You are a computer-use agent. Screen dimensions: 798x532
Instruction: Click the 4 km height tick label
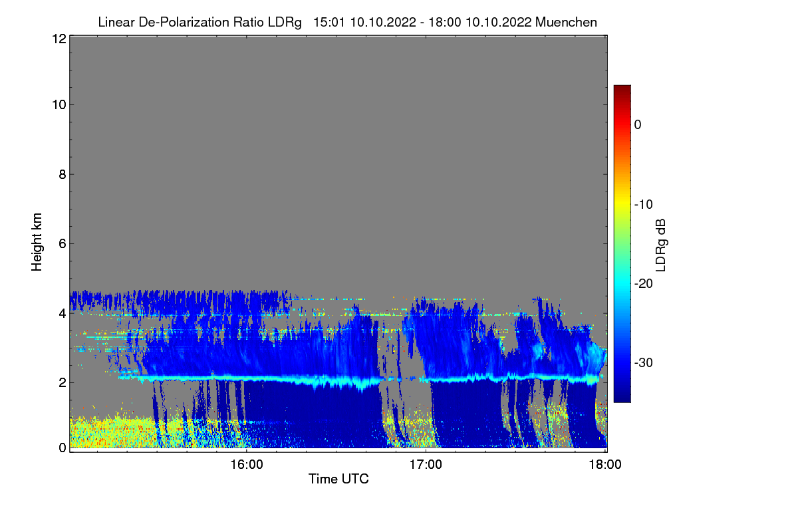(x=62, y=313)
